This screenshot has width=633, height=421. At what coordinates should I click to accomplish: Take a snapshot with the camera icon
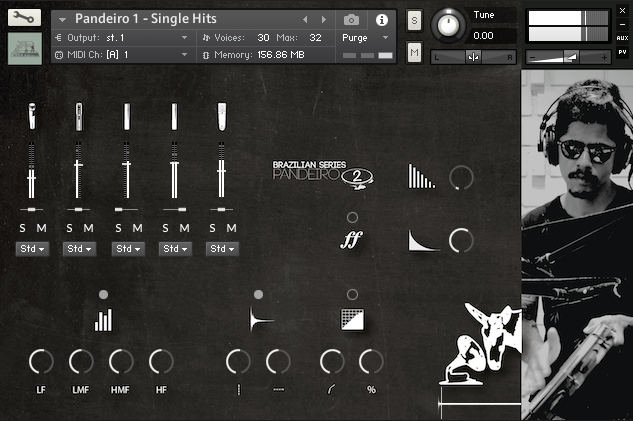coord(351,19)
